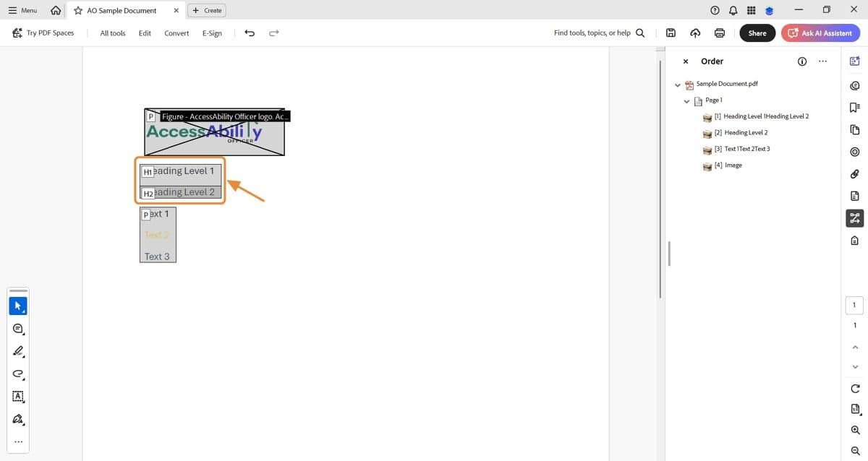Open the hamburger Menu
This screenshot has height=461, width=868.
point(22,10)
